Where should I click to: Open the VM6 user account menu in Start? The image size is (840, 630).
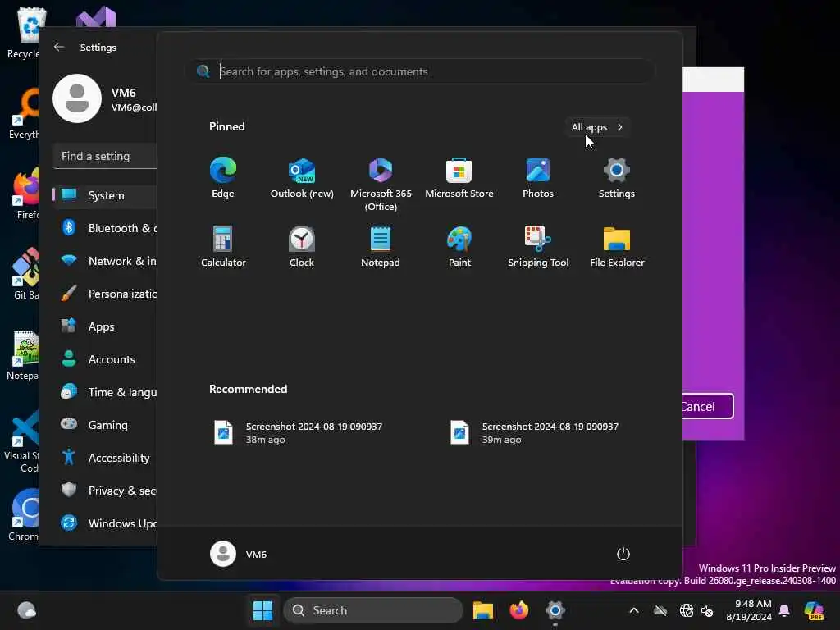coord(239,554)
